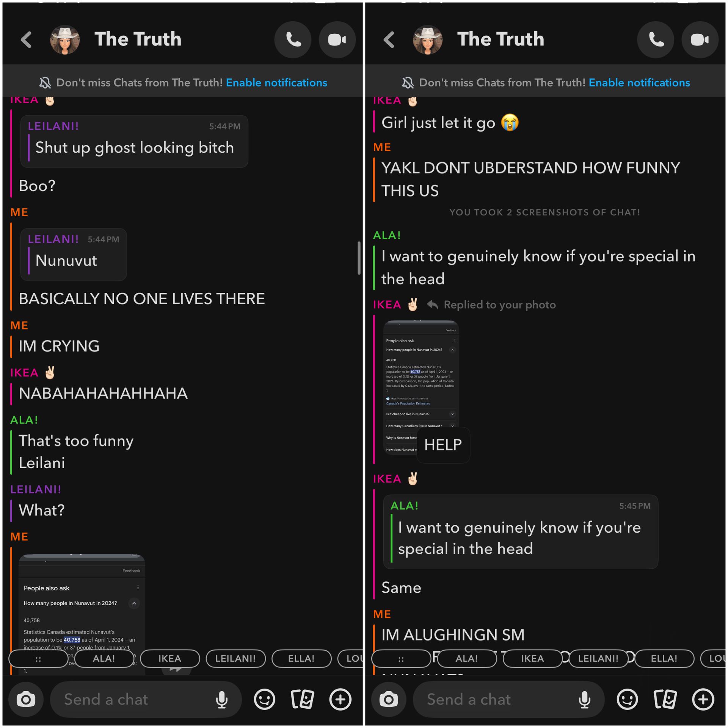Click 'Enable notifications' link in the right chat

click(639, 83)
